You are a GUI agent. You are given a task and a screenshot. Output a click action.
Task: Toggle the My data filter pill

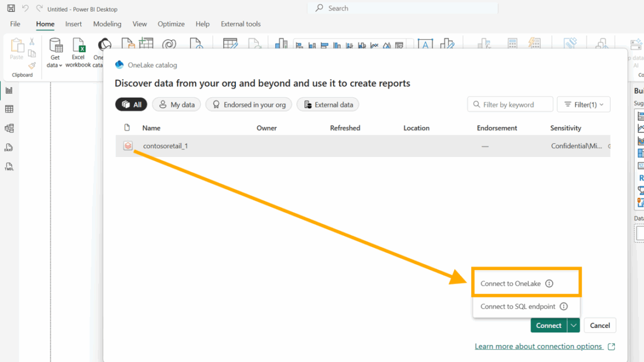coord(177,105)
